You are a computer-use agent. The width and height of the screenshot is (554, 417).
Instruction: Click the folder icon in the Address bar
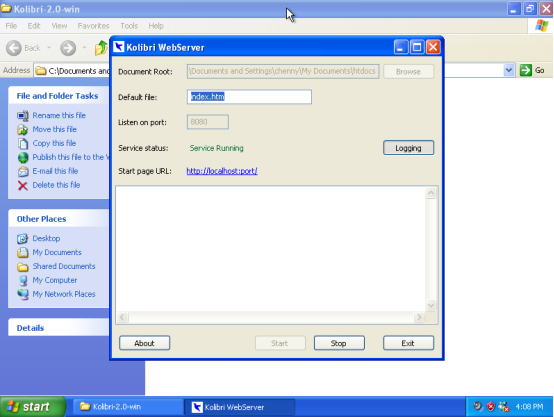[x=41, y=71]
